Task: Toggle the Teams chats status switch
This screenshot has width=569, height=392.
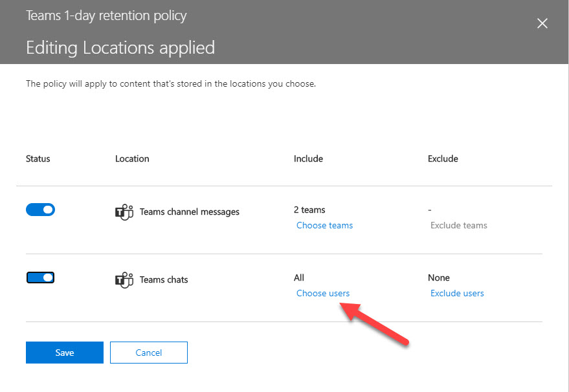Action: coord(40,278)
